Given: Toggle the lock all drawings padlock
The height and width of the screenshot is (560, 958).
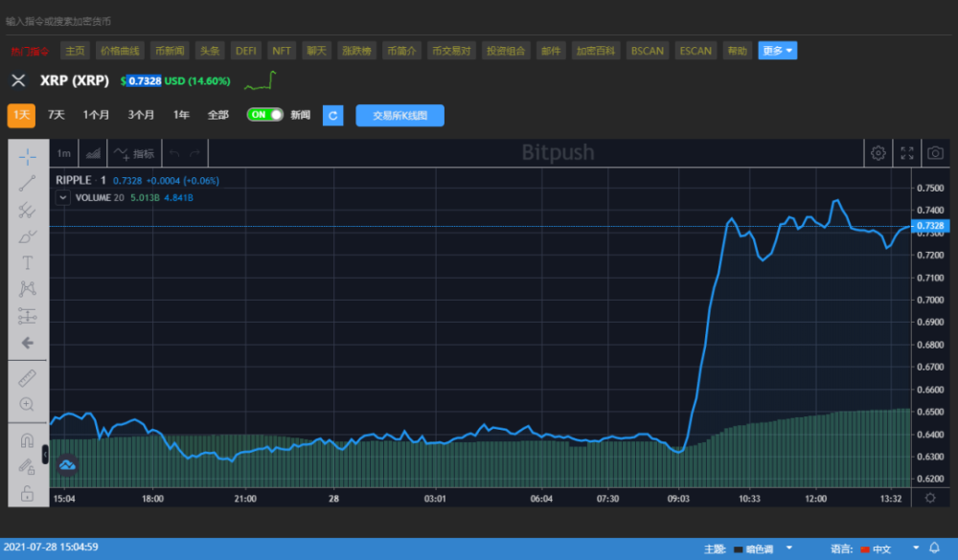Looking at the screenshot, I should [x=27, y=493].
